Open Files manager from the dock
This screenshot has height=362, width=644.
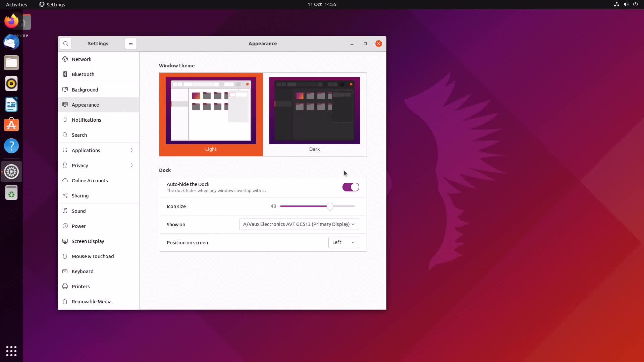point(11,63)
